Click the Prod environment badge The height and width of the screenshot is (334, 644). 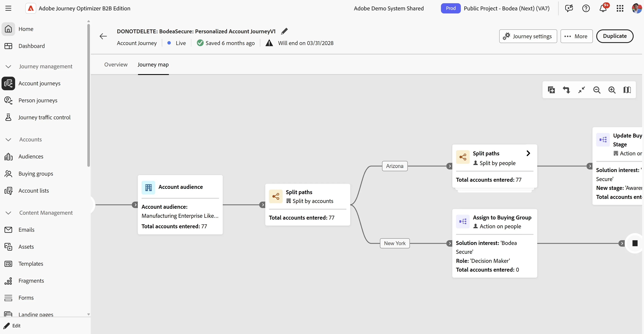[x=450, y=8]
